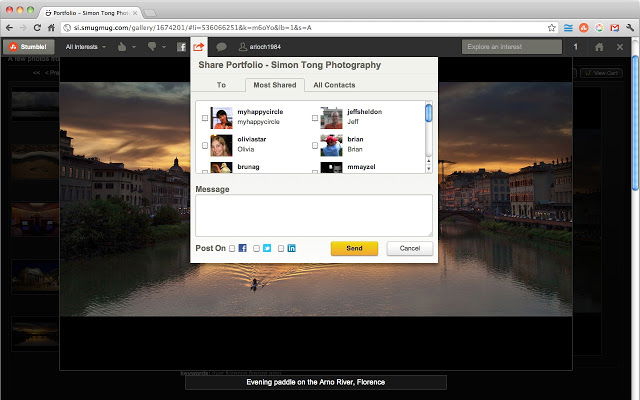Image resolution: width=640 pixels, height=400 pixels.
Task: Check the oliviastar contact checkbox
Action: tap(205, 145)
